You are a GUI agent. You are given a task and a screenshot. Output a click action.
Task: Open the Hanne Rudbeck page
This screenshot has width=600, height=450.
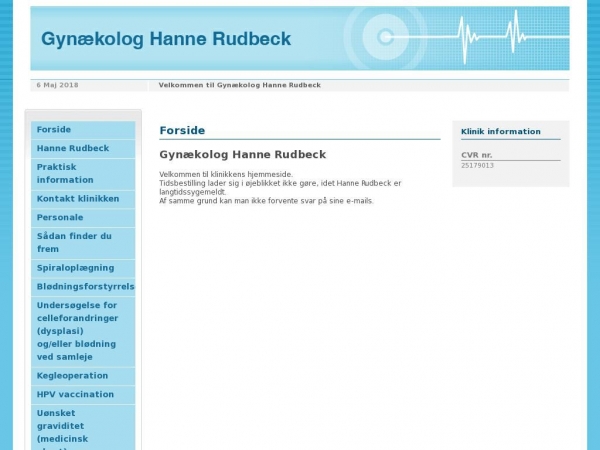(83, 148)
